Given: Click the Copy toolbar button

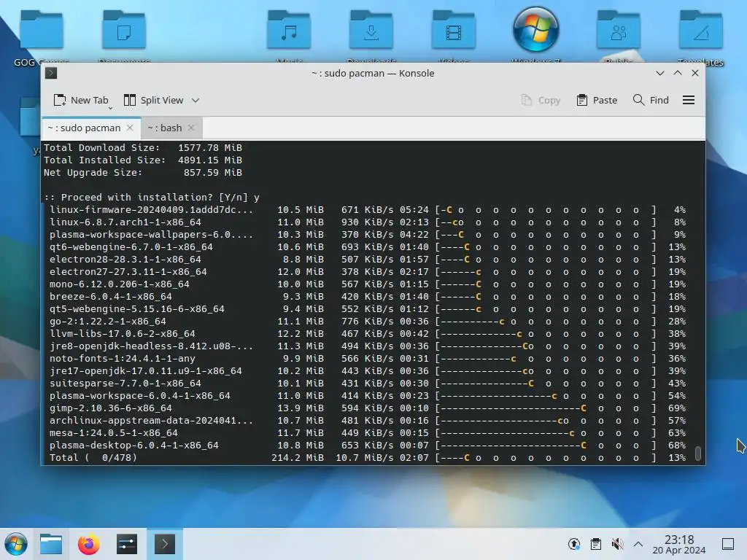Looking at the screenshot, I should 541,100.
